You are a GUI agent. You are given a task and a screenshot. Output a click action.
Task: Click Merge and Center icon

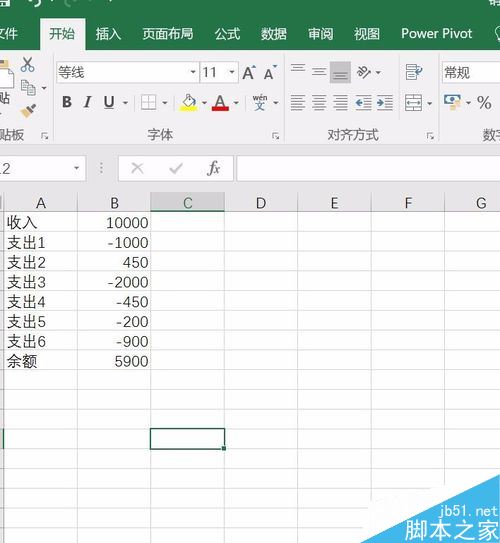click(x=413, y=103)
